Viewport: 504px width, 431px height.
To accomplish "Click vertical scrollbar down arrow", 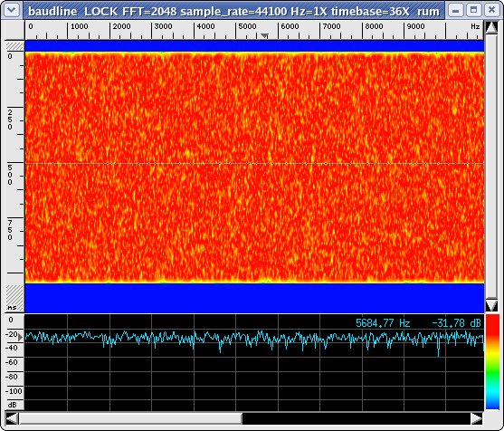I will coord(491,305).
